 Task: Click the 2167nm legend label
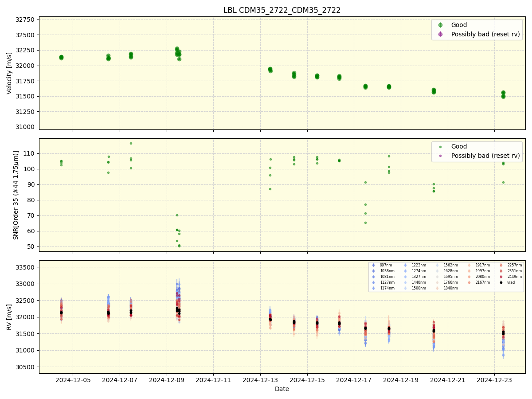[x=483, y=282]
